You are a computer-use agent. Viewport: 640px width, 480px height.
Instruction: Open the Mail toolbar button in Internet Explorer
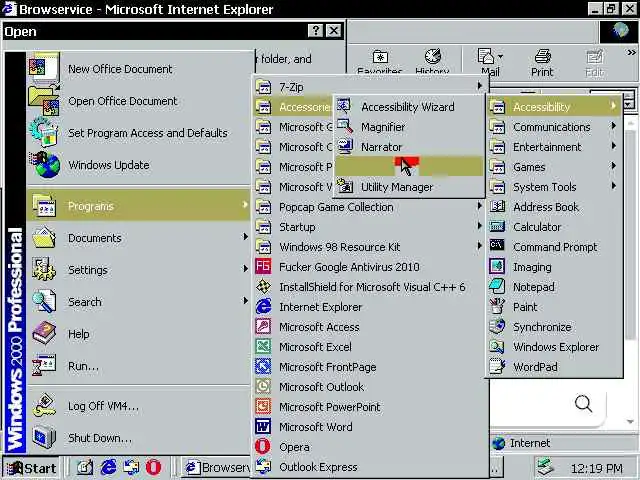coord(489,63)
